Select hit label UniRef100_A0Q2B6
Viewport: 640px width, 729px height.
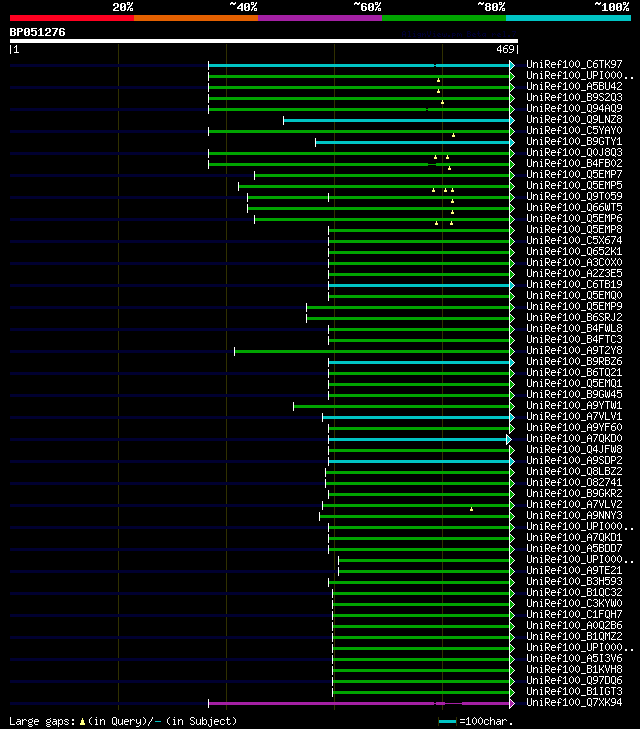tap(574, 625)
